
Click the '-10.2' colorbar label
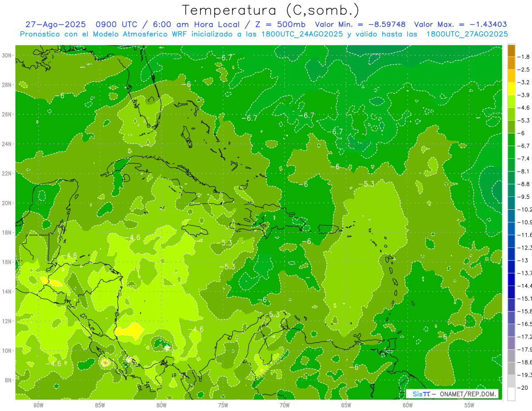tap(525, 210)
